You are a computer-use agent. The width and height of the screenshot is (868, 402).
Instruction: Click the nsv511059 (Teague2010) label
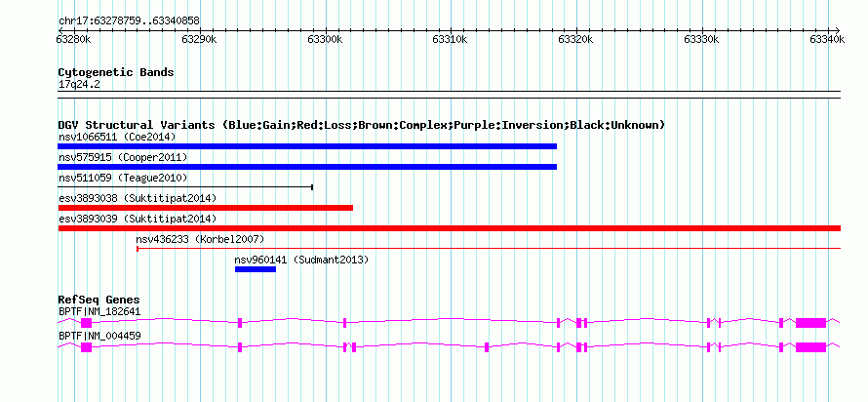[123, 178]
